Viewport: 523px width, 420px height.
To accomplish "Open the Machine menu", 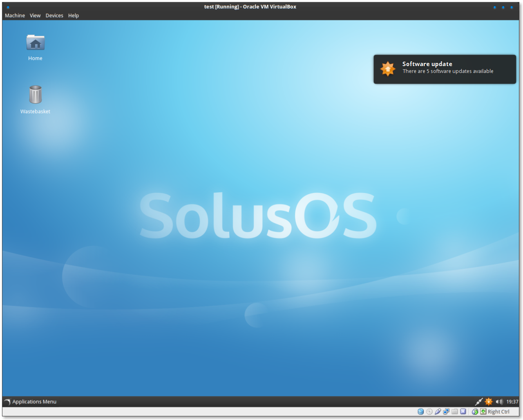I will 15,16.
